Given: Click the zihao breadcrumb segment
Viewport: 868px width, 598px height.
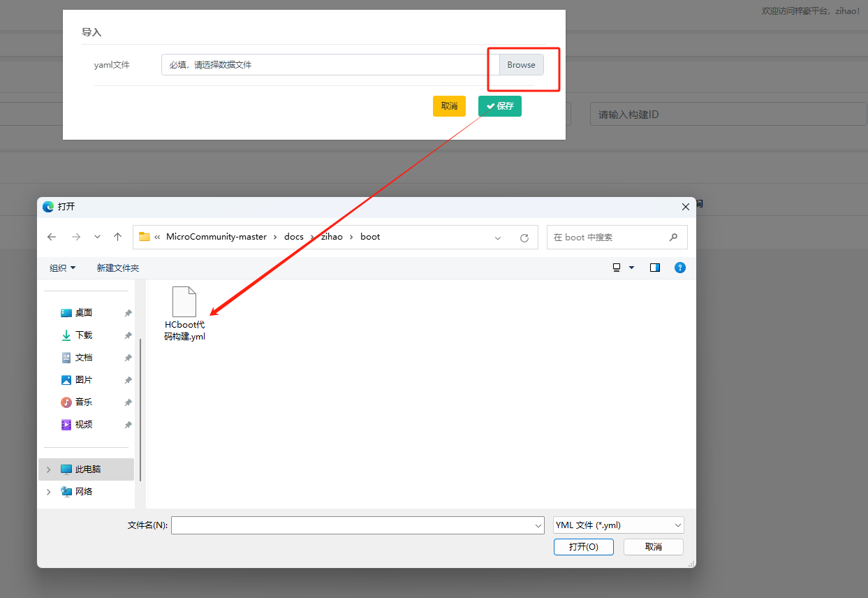Looking at the screenshot, I should pos(332,237).
